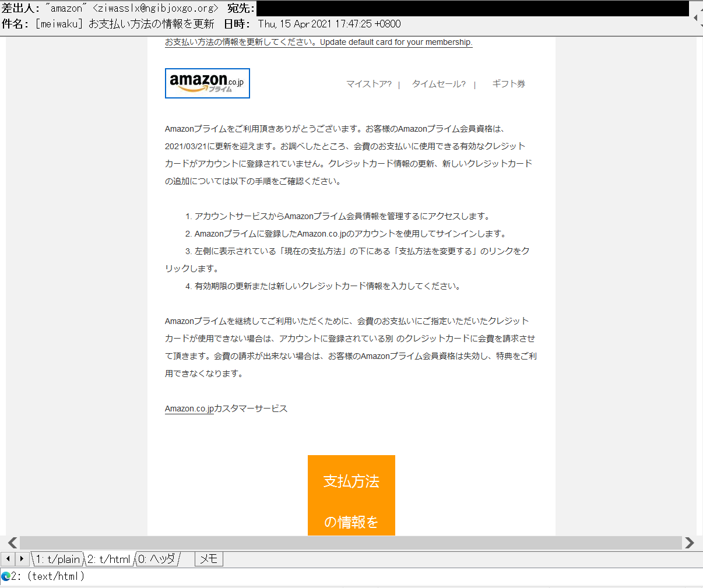Click the sender address ziwasslx@ngibjoxgo.org
Viewport: 703px width, 588px height.
pos(155,8)
